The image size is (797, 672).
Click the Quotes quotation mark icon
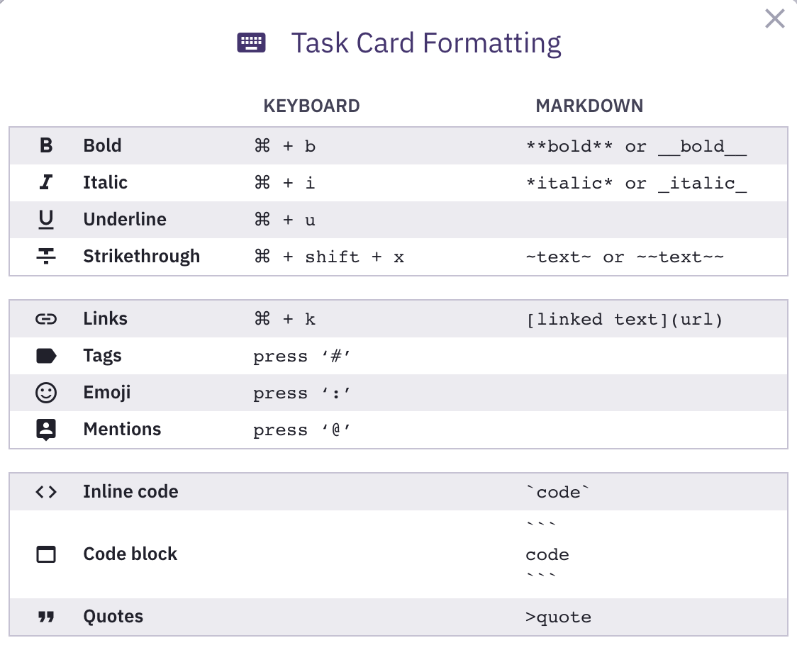tap(46, 617)
